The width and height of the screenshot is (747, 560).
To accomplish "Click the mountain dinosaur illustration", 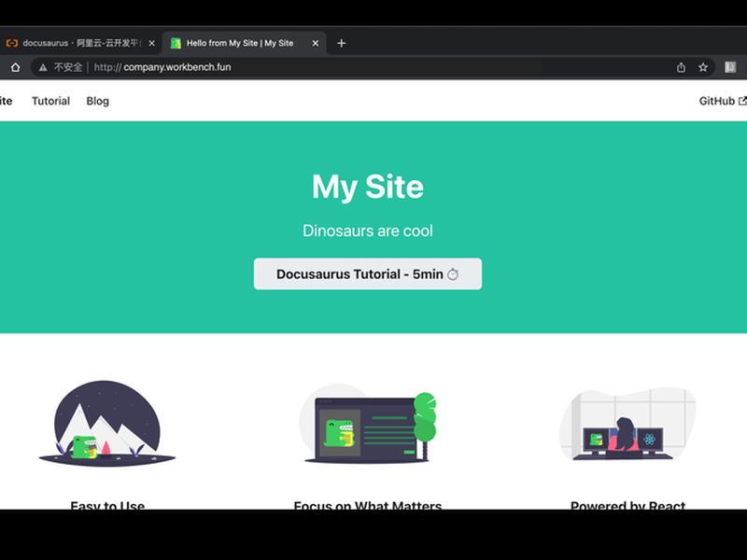I will click(107, 424).
